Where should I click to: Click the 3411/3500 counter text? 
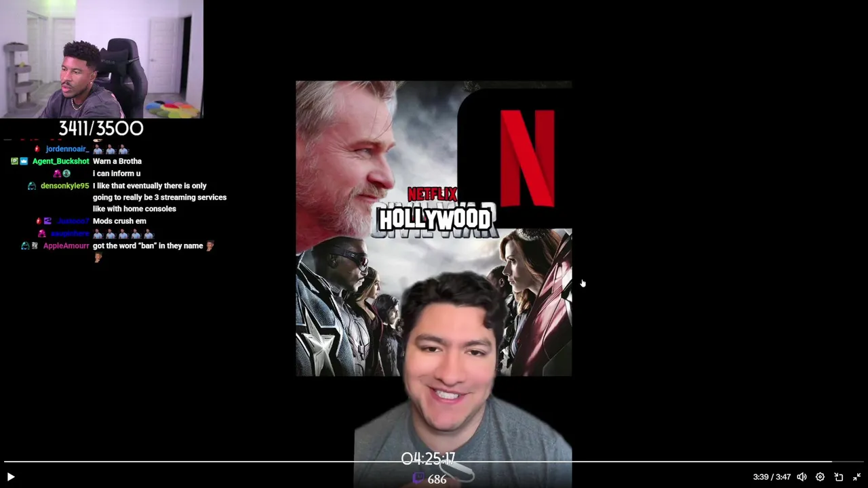tap(101, 128)
